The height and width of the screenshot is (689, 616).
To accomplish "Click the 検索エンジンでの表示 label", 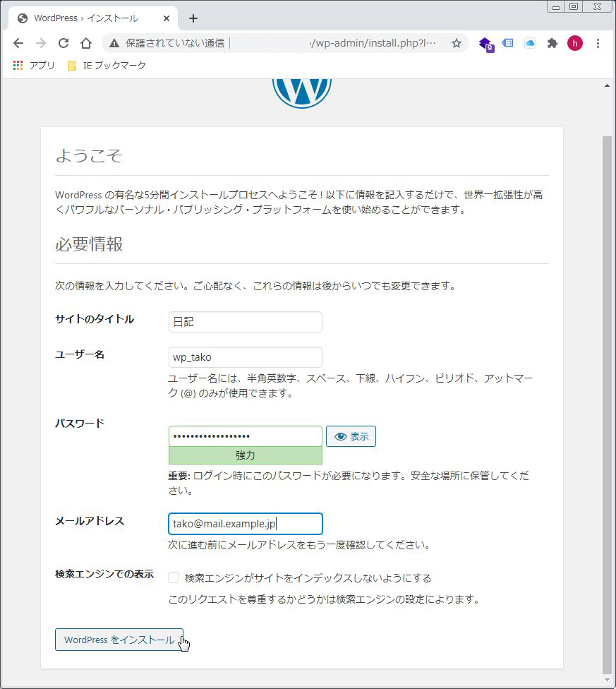I will click(x=104, y=574).
